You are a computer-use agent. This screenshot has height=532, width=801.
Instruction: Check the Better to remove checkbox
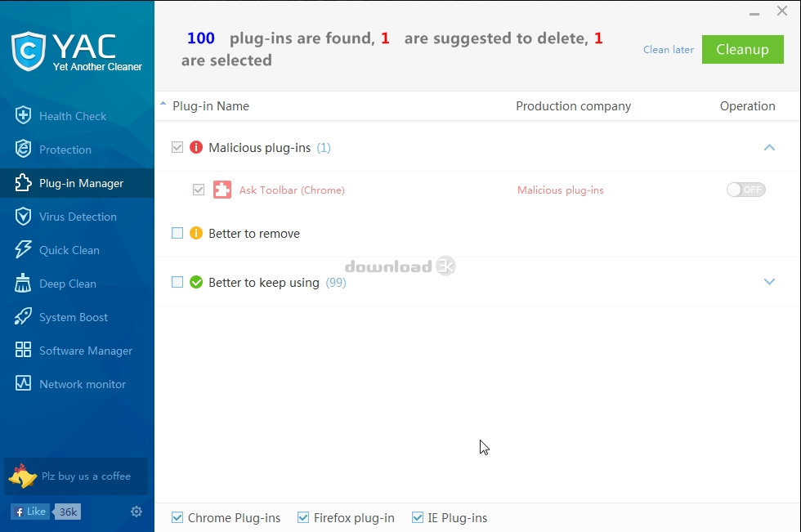click(x=177, y=234)
